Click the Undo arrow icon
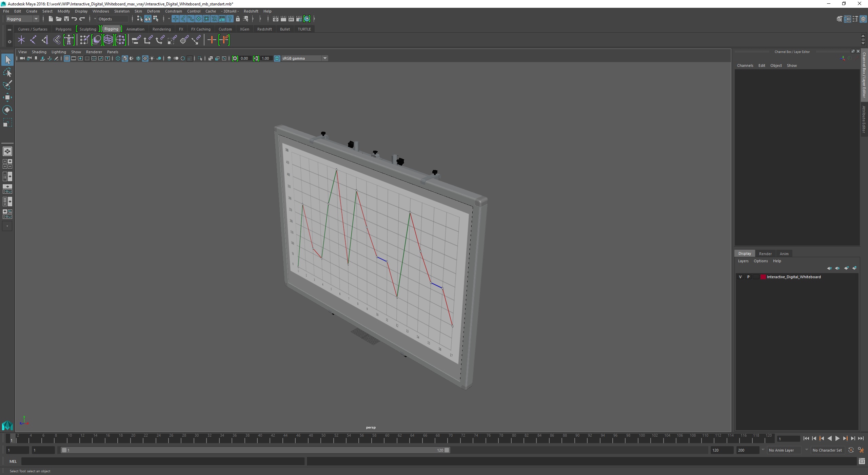Image resolution: width=868 pixels, height=475 pixels. [x=74, y=19]
